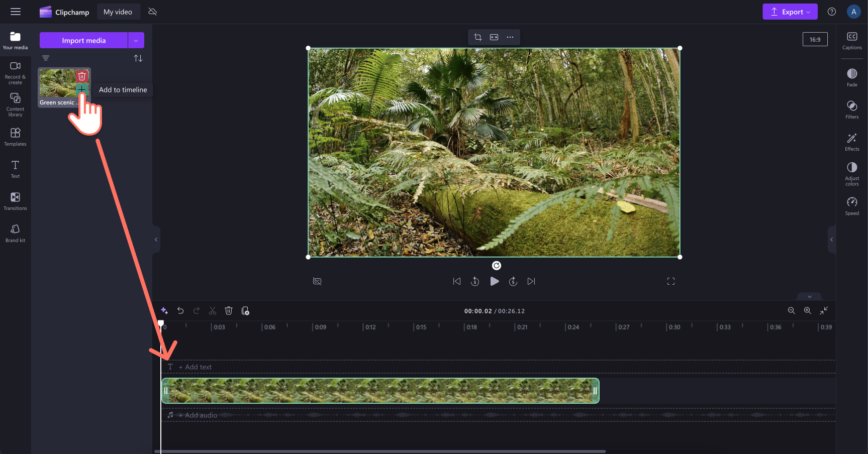Open the Fade panel
Viewport: 868px width, 454px height.
pos(852,76)
